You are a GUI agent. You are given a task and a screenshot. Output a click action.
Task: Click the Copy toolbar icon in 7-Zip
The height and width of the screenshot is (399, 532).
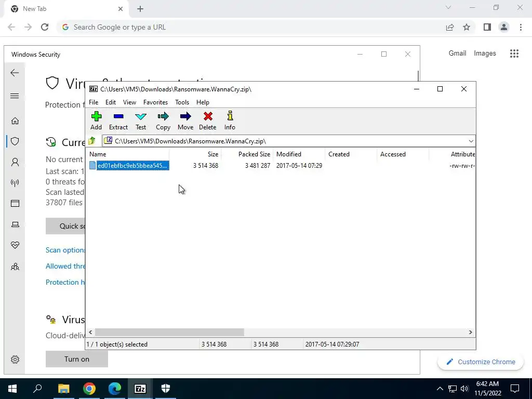coord(163,121)
